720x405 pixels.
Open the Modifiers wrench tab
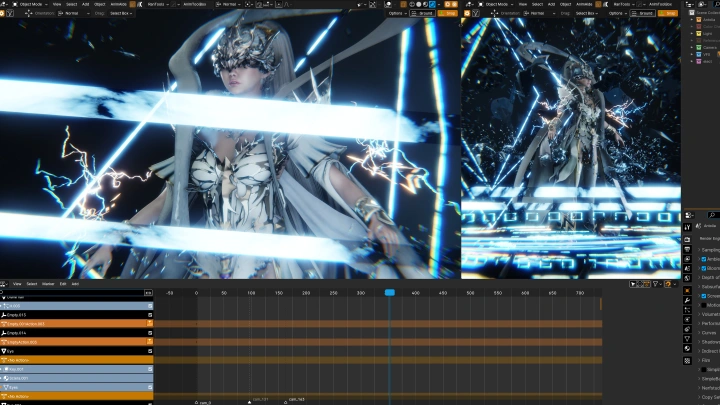(x=687, y=300)
